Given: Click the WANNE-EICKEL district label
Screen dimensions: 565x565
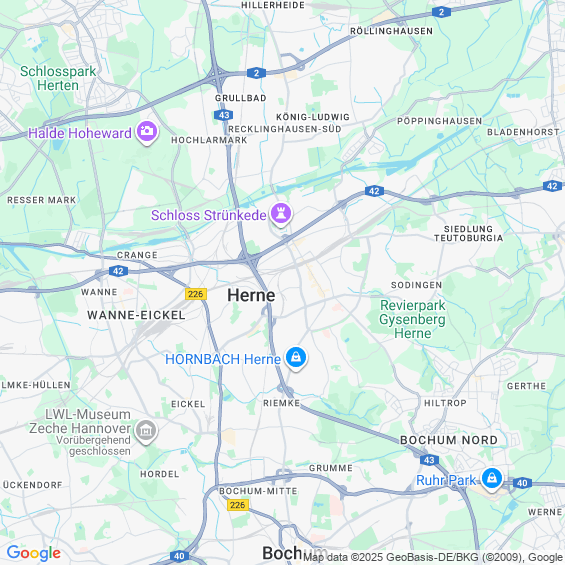Looking at the screenshot, I should [x=136, y=315].
